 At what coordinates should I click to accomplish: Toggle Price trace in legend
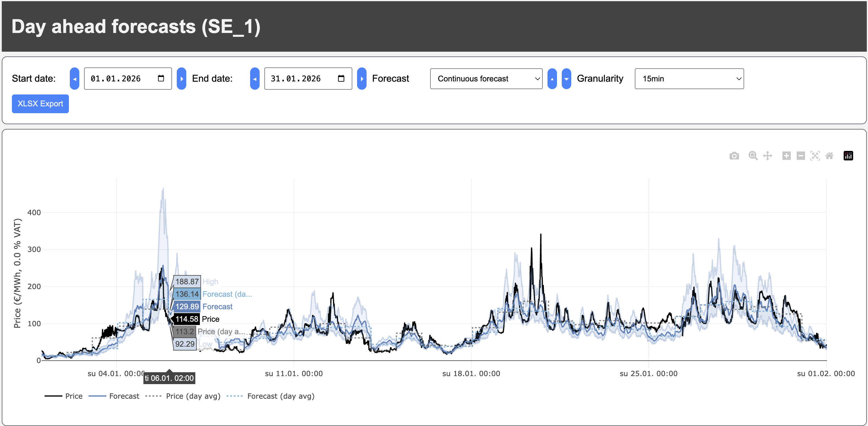73,396
